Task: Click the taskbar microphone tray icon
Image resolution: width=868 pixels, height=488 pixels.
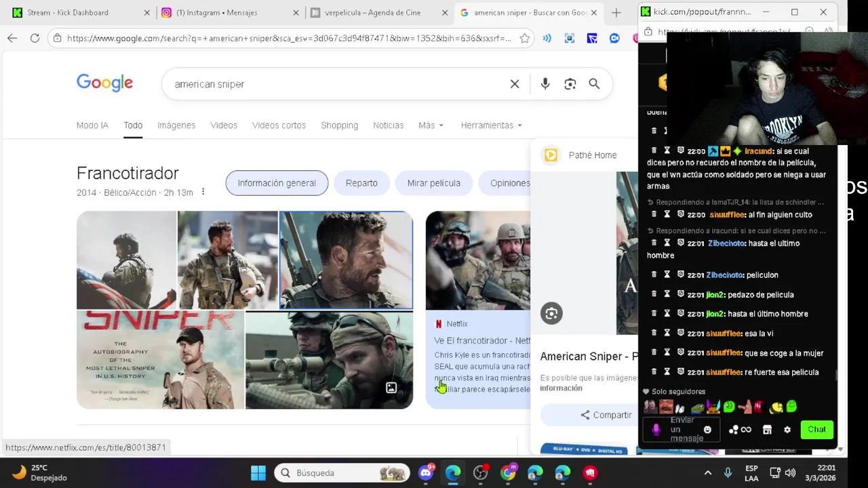Action: click(728, 472)
